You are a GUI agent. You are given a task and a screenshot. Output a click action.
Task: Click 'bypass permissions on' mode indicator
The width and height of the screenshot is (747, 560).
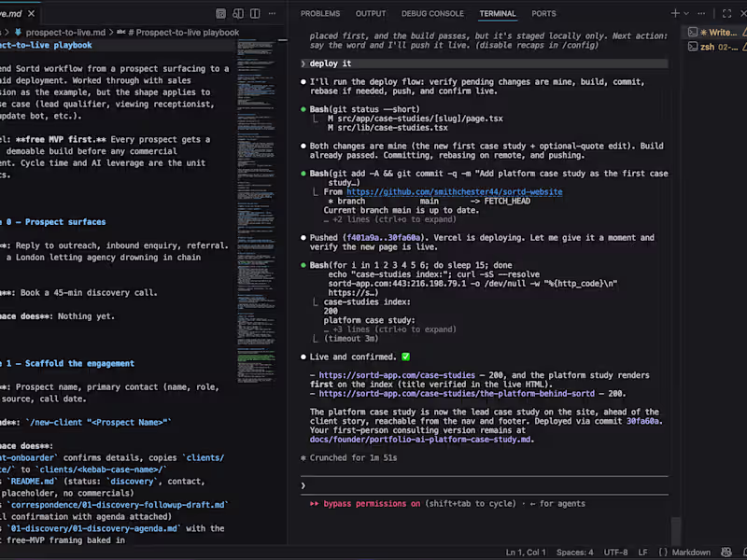pos(372,504)
